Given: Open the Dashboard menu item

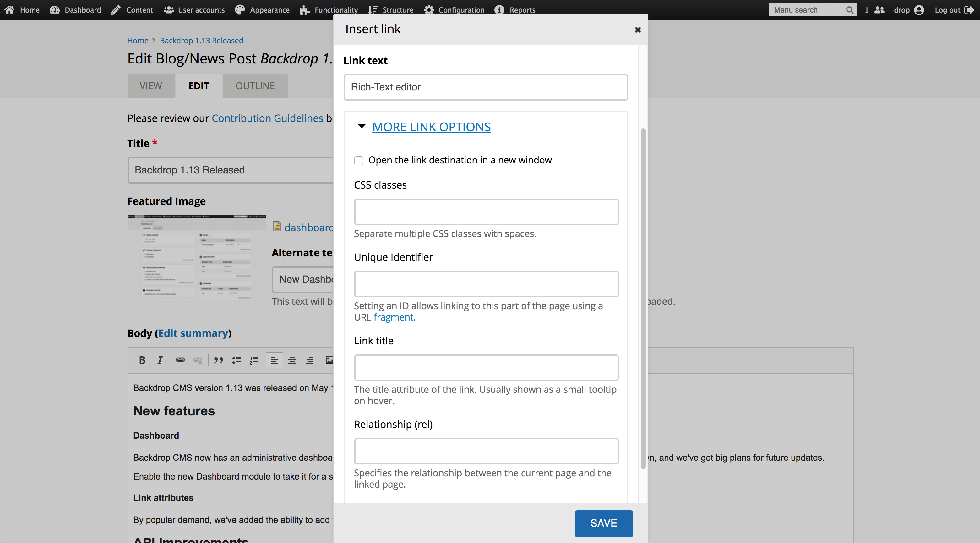Looking at the screenshot, I should 75,10.
